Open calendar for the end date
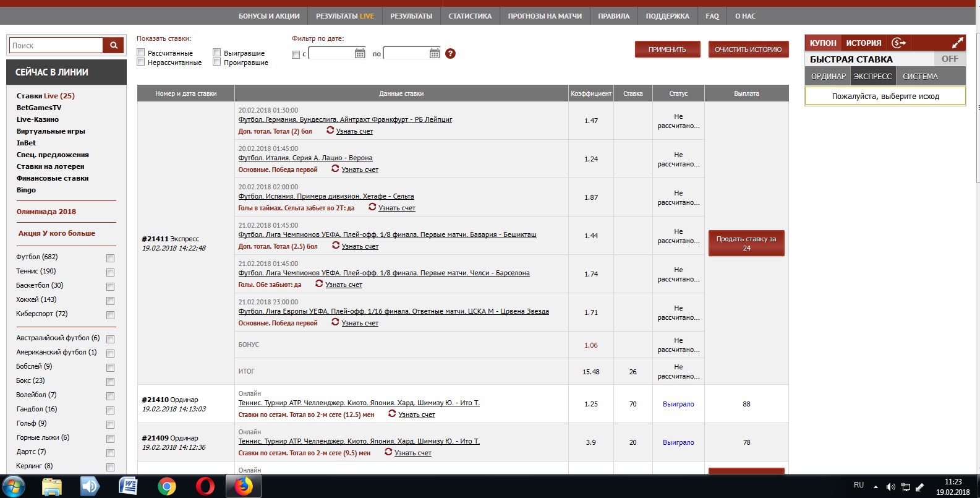The height and width of the screenshot is (498, 980). [x=435, y=54]
